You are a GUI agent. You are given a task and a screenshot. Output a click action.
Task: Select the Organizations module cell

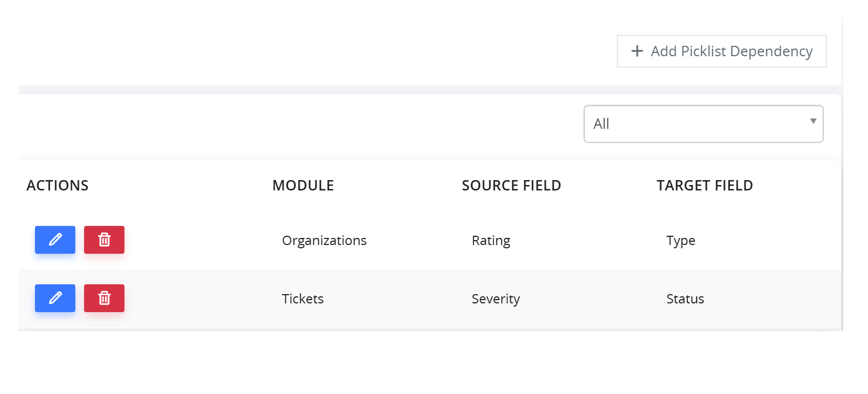tap(324, 241)
